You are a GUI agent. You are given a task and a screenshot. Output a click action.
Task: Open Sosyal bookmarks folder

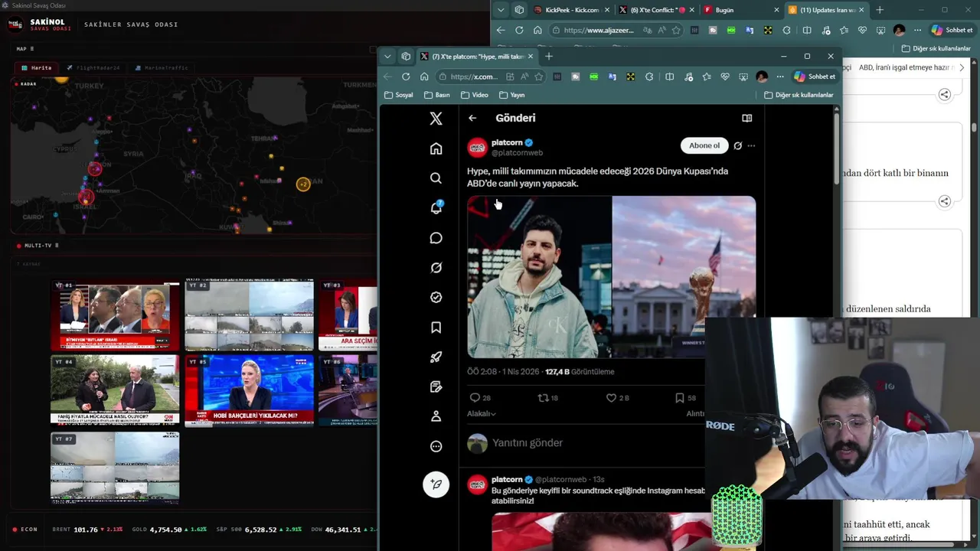(x=399, y=95)
